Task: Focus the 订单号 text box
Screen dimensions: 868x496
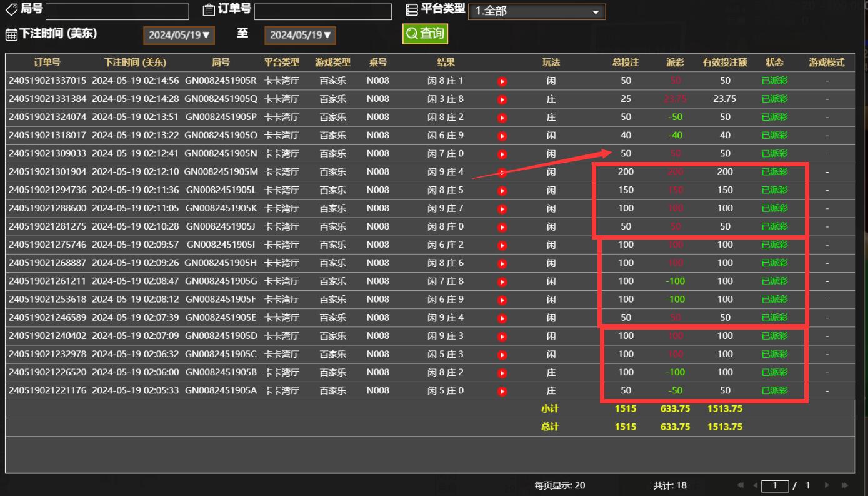Action: (x=322, y=12)
